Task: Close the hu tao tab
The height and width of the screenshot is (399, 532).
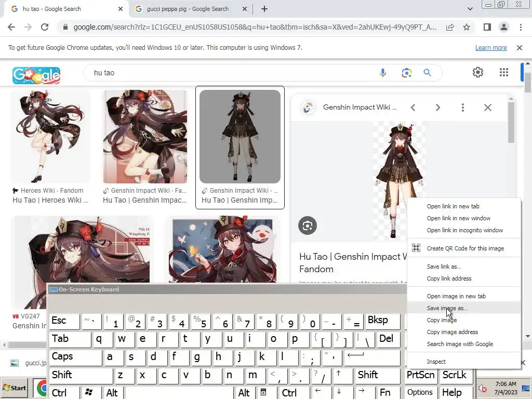Action: click(121, 9)
